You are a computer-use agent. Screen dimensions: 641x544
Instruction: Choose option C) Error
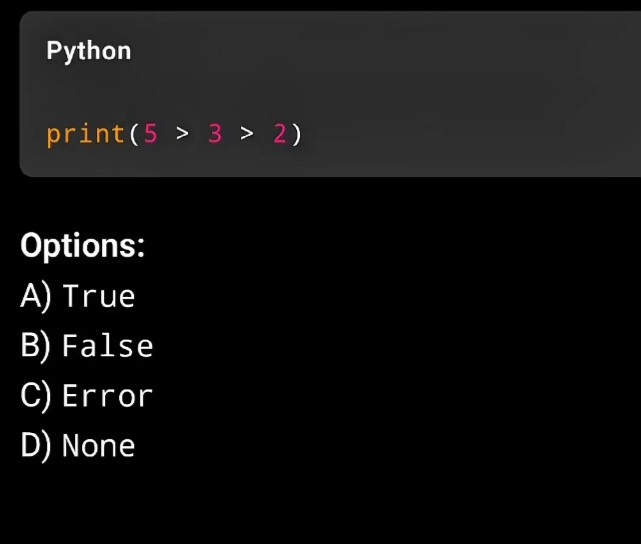click(87, 396)
